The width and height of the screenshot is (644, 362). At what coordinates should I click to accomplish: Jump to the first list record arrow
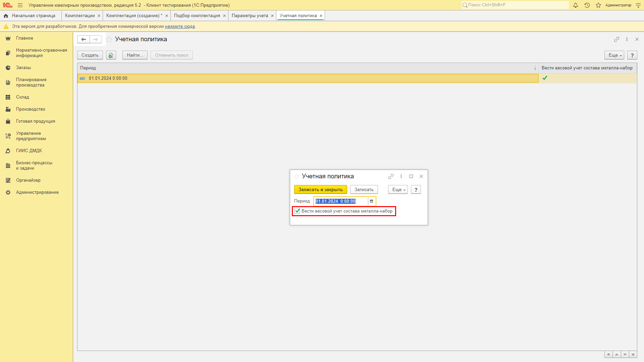coord(608,355)
